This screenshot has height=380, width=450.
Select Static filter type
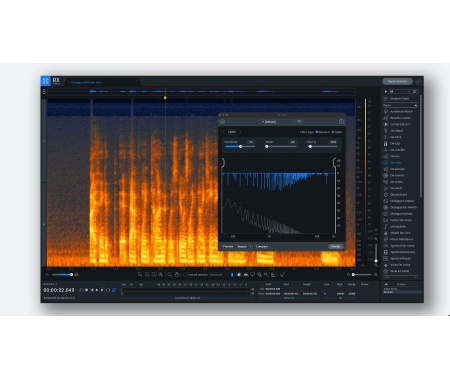pyautogui.click(x=337, y=132)
